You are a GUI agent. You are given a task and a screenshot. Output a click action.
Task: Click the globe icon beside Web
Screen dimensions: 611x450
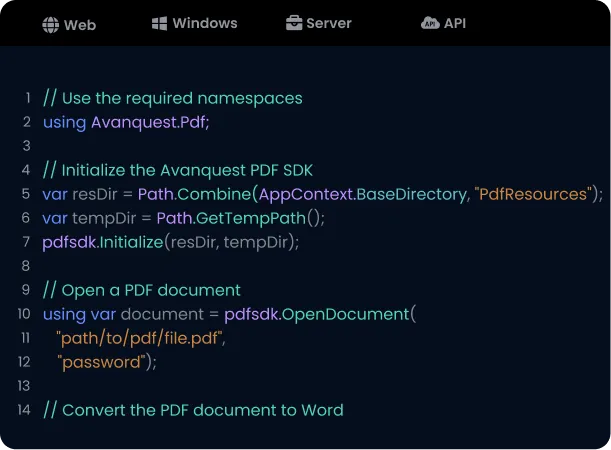point(51,25)
